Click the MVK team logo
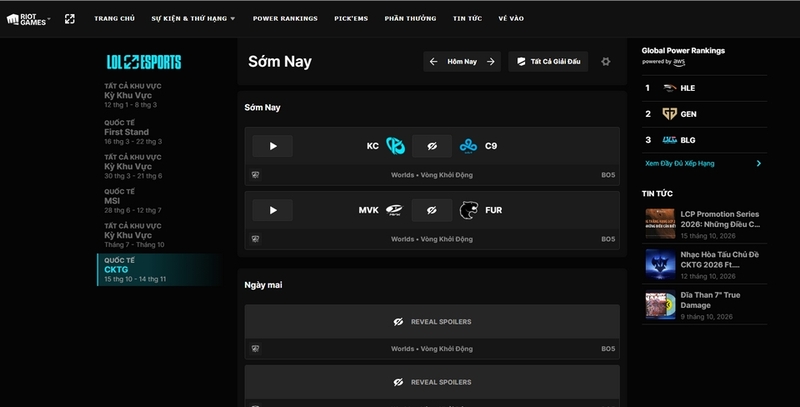This screenshot has height=407, width=800. (x=394, y=210)
